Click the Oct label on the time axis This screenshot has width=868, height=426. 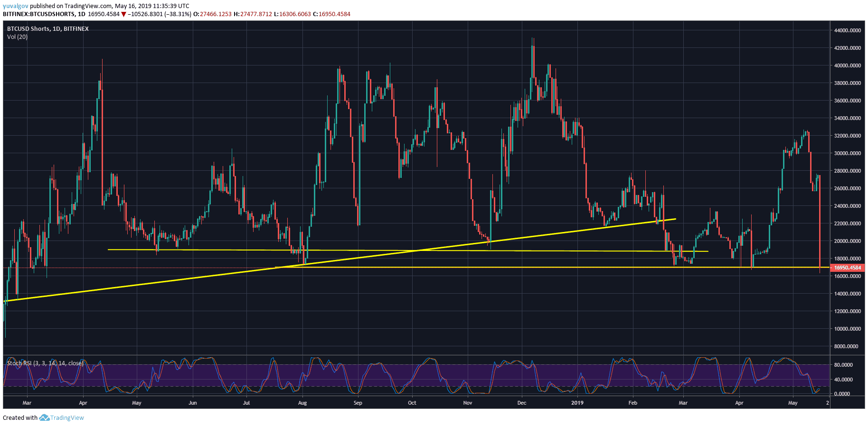[412, 403]
